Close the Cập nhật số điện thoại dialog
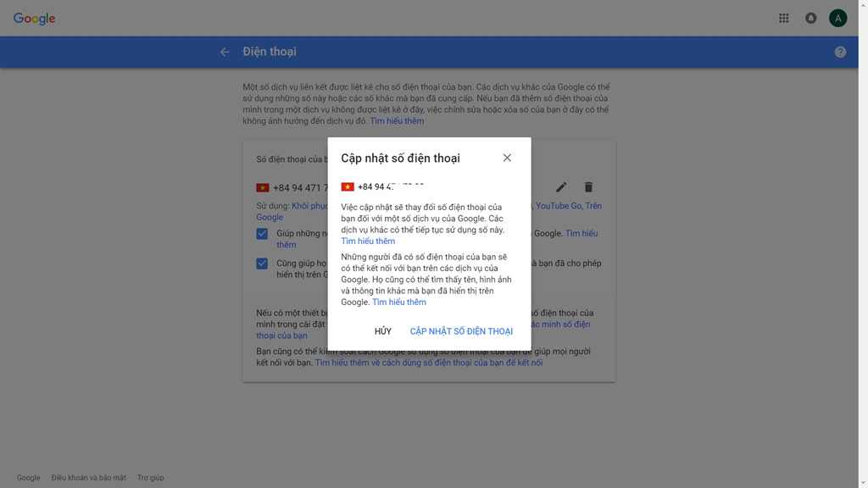The height and width of the screenshot is (488, 868). 507,158
